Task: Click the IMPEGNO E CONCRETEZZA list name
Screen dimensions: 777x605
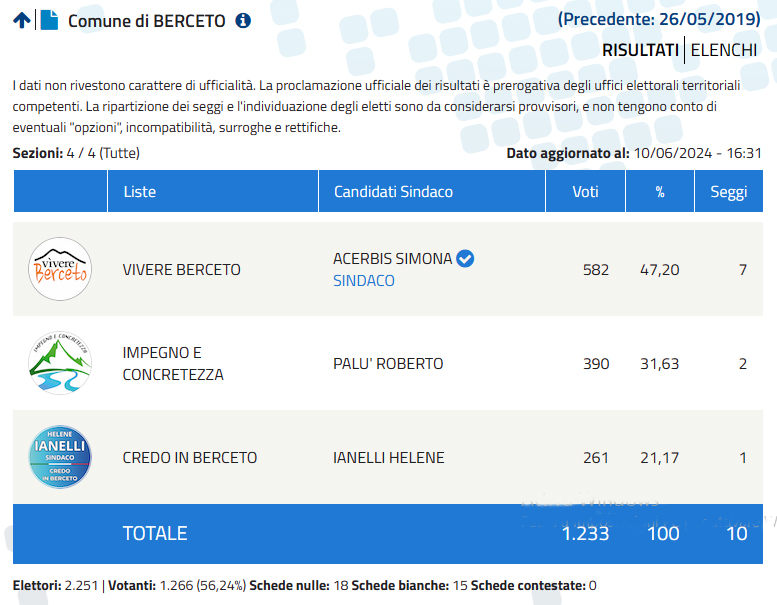Action: pos(173,364)
